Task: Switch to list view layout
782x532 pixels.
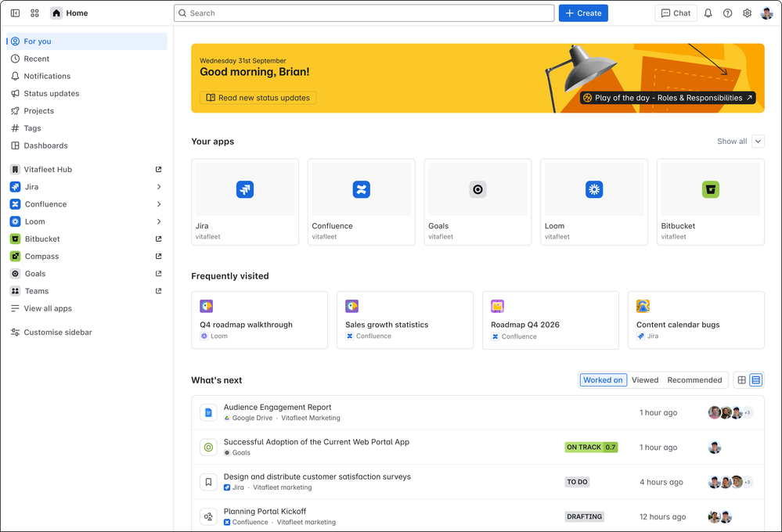Action: pyautogui.click(x=756, y=380)
